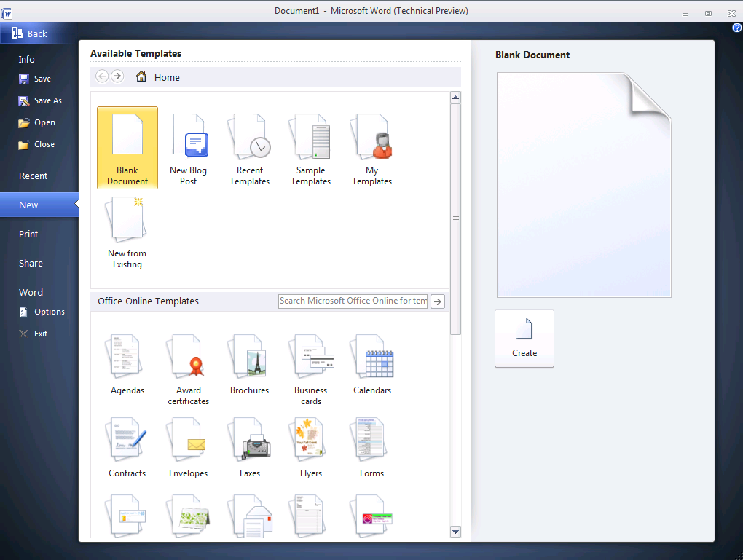Open Sample Templates
This screenshot has width=743, height=560.
(x=310, y=149)
